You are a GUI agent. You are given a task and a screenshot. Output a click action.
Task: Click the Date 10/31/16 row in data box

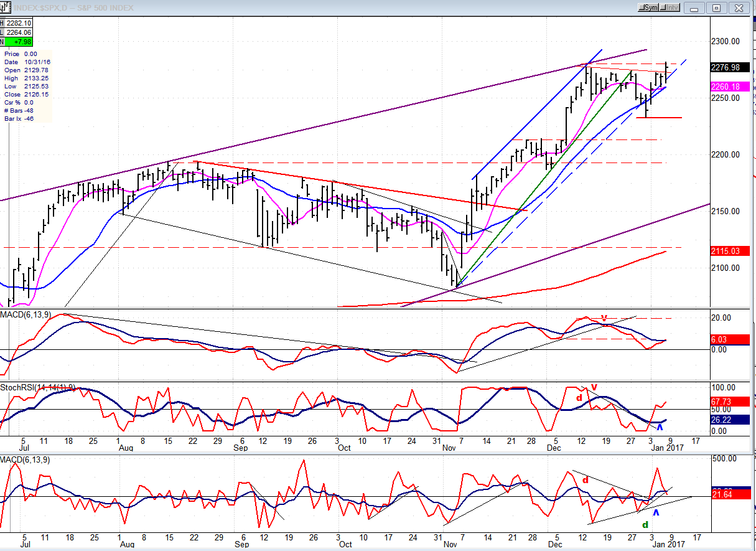26,62
